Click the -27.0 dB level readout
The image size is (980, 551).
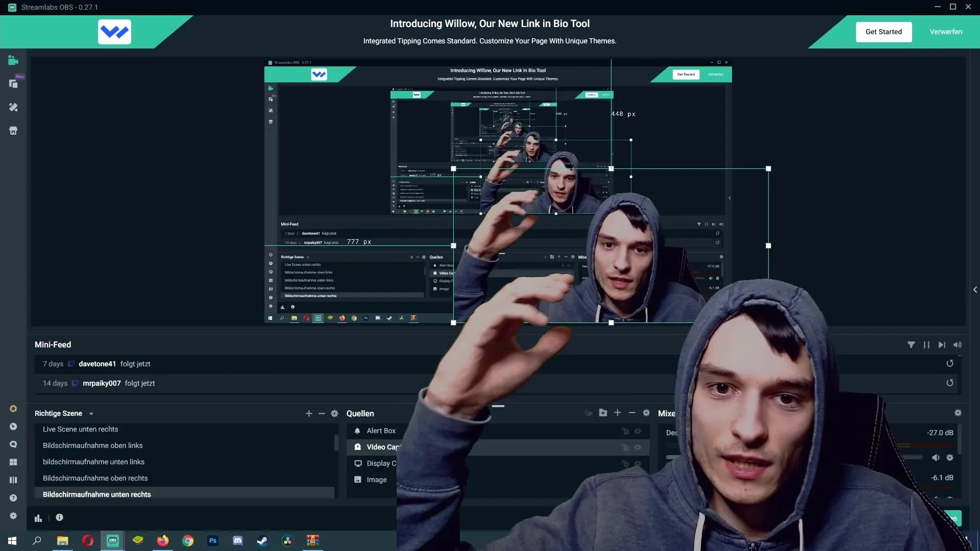pos(940,433)
